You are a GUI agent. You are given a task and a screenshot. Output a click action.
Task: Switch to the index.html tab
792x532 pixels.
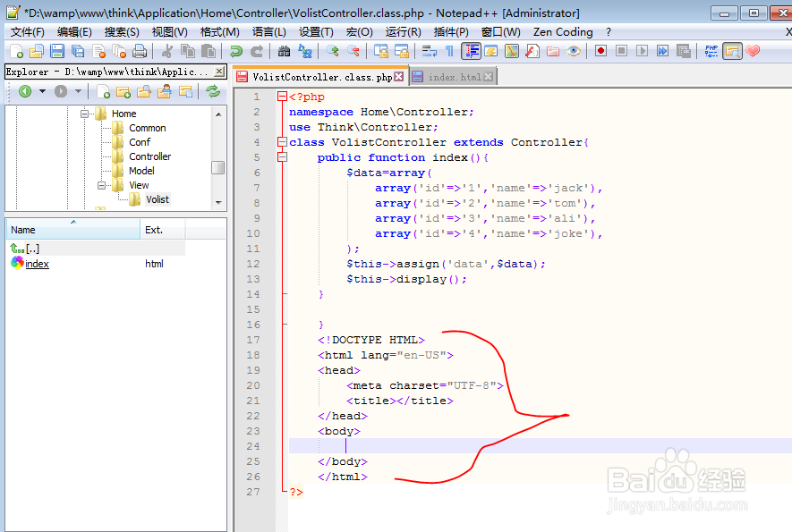(454, 77)
